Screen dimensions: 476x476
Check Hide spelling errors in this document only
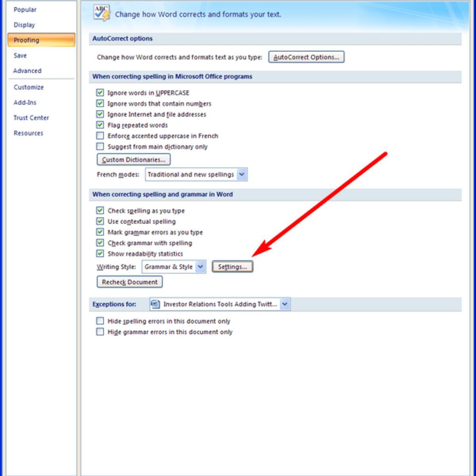pos(100,321)
